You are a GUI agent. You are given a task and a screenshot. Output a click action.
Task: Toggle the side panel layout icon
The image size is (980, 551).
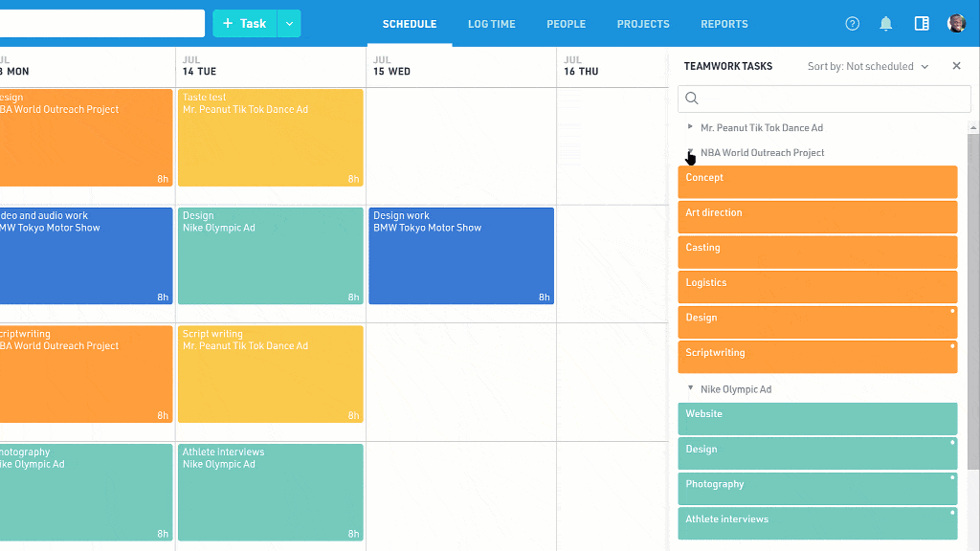point(922,24)
